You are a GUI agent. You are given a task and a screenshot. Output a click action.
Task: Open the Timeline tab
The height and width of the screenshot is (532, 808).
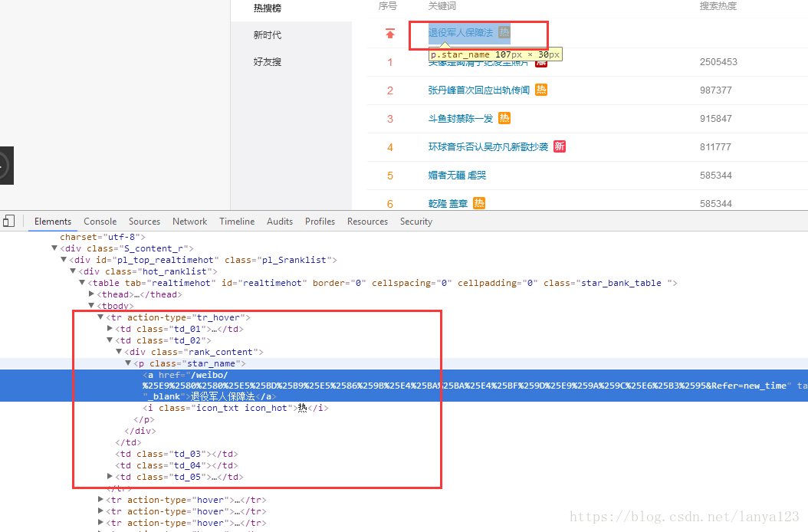pyautogui.click(x=237, y=221)
